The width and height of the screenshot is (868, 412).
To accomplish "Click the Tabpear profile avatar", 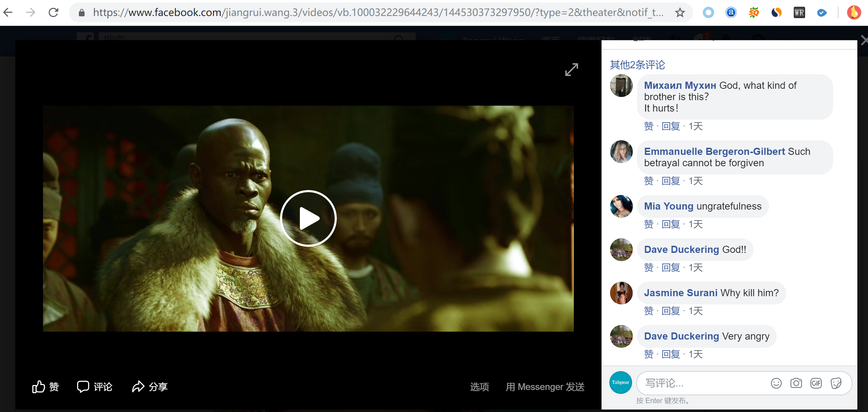I will [x=621, y=383].
